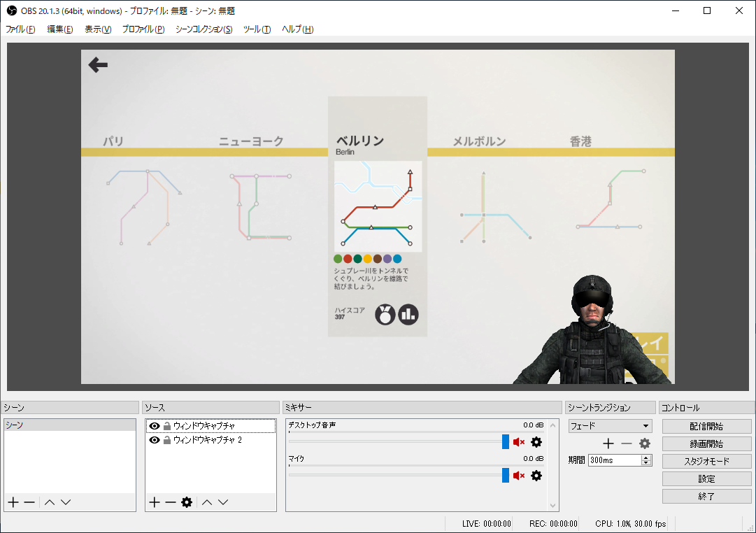
Task: Click lock icon for ウィンドウキャプチャ
Action: coord(167,426)
